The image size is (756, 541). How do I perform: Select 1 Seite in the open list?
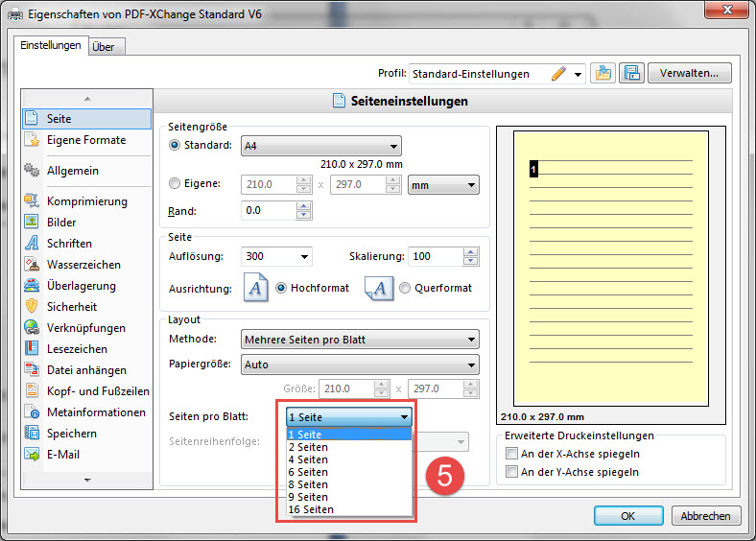[349, 435]
